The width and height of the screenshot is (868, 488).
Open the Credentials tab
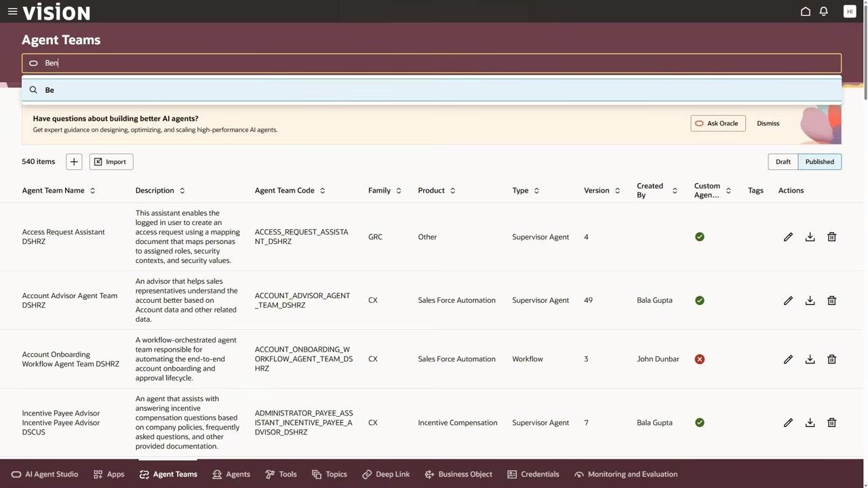tap(533, 474)
